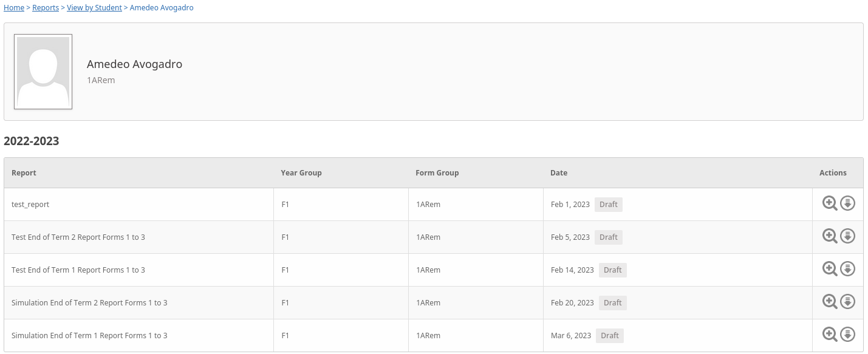Image resolution: width=868 pixels, height=354 pixels.
Task: Download Simulation End of Term 1 report
Action: 847,335
